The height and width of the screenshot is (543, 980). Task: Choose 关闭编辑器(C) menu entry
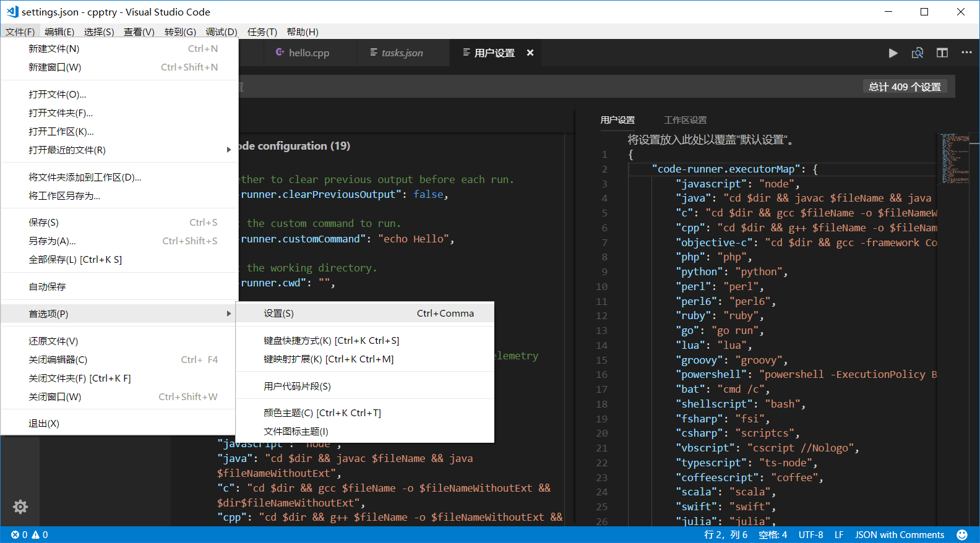[119, 360]
